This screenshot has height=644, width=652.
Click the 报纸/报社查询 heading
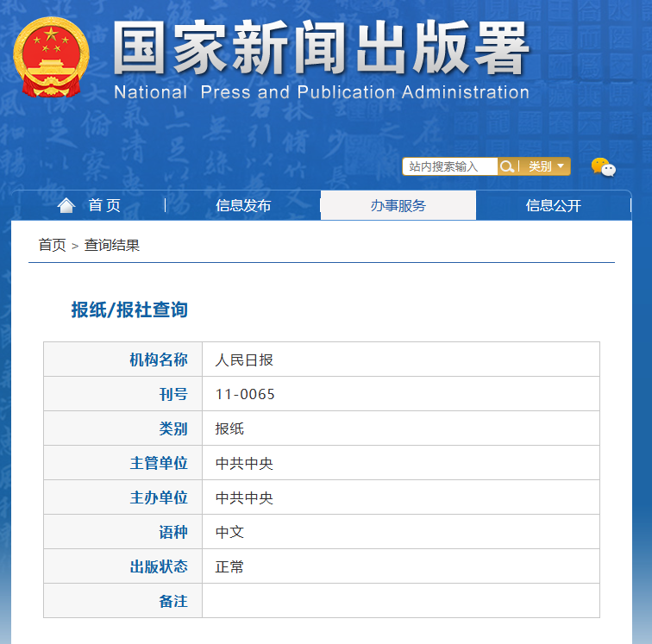(129, 309)
